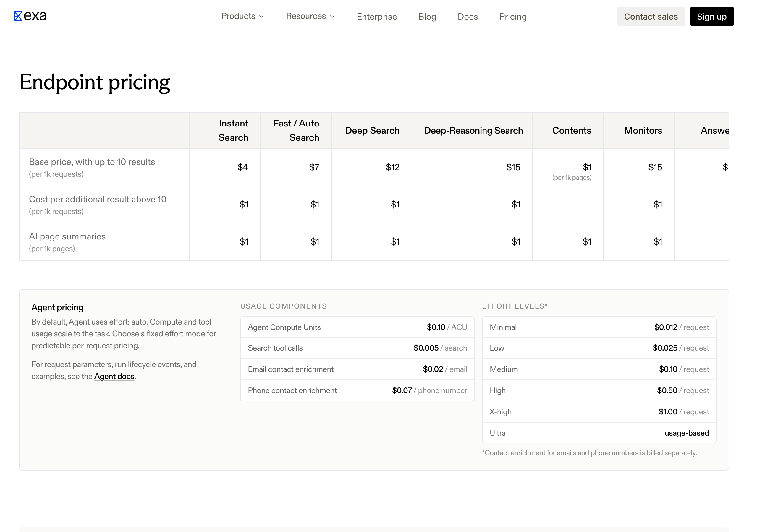
Task: Click 'Base price, with up to 10 results'
Action: pyautogui.click(x=92, y=162)
